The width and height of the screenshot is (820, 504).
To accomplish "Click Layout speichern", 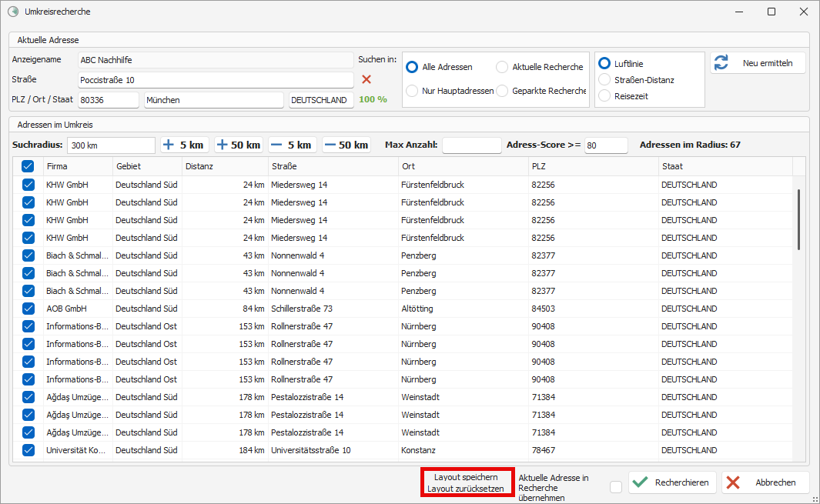I will coord(466,477).
